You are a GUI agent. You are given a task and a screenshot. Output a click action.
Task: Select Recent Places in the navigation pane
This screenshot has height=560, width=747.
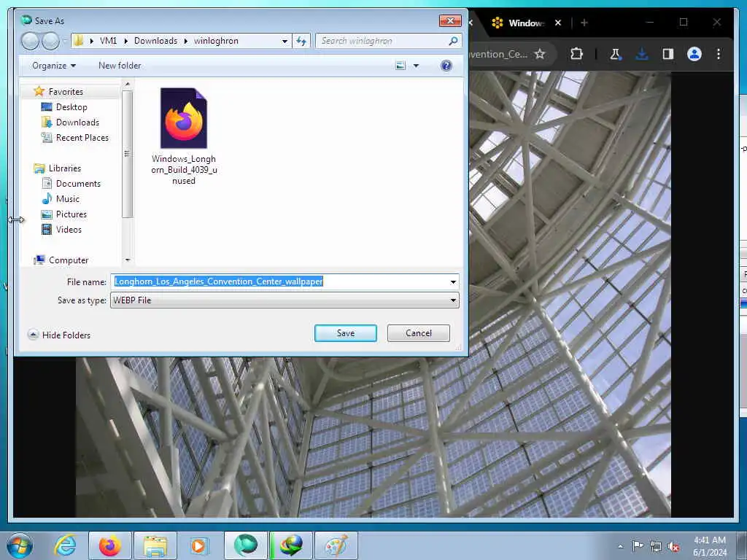tap(82, 138)
